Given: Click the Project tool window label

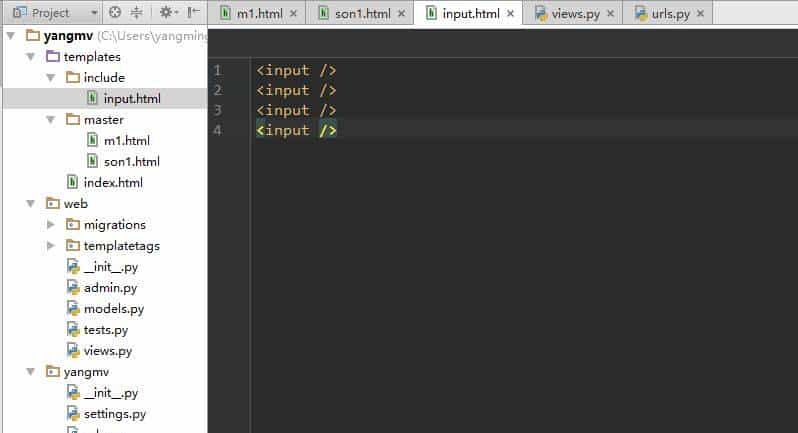Looking at the screenshot, I should tap(50, 13).
